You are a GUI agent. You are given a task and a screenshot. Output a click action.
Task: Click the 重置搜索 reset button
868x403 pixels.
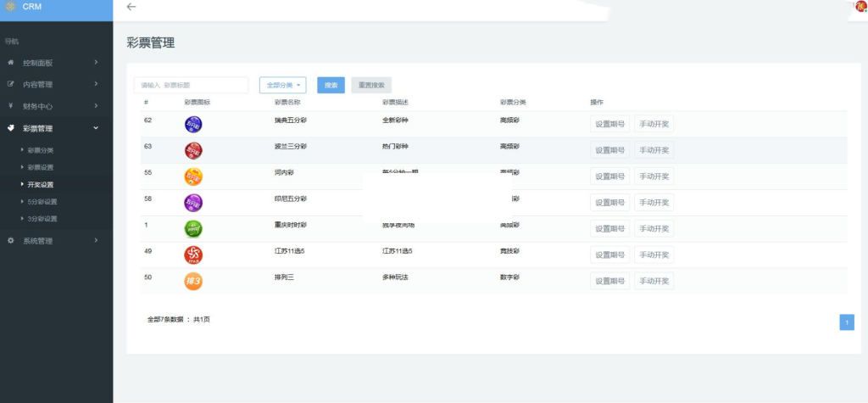[x=371, y=85]
